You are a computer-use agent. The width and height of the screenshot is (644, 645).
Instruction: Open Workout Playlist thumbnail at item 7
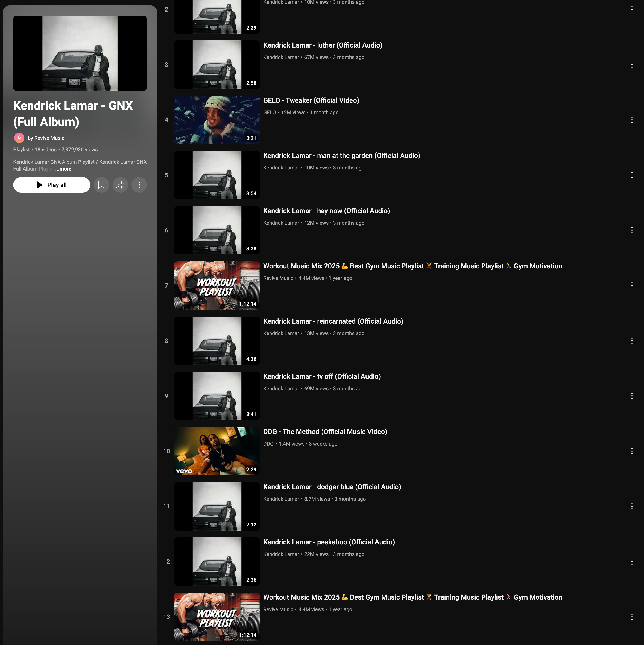click(217, 285)
